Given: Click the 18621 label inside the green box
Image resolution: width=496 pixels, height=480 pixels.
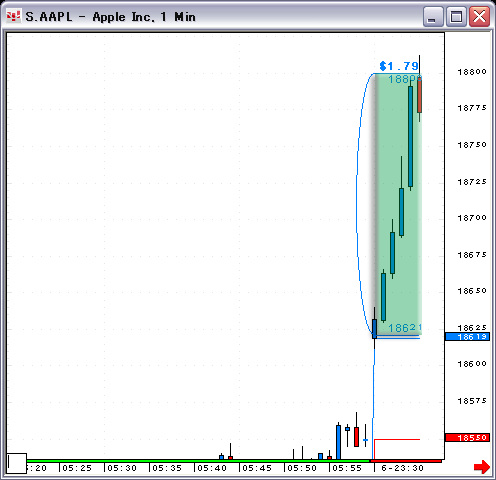Looking at the screenshot, I should click(405, 328).
